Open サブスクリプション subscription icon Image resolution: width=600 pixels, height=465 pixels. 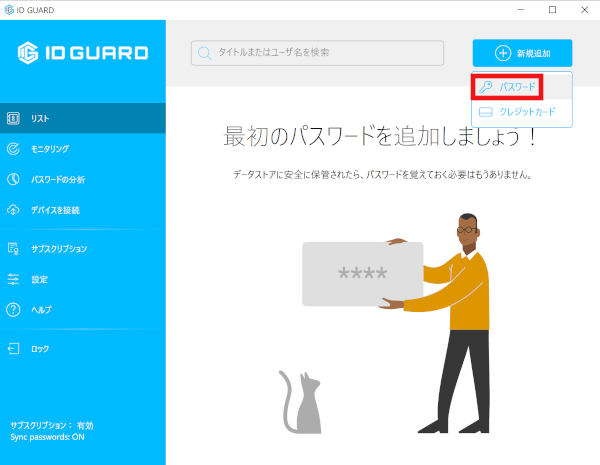click(13, 249)
